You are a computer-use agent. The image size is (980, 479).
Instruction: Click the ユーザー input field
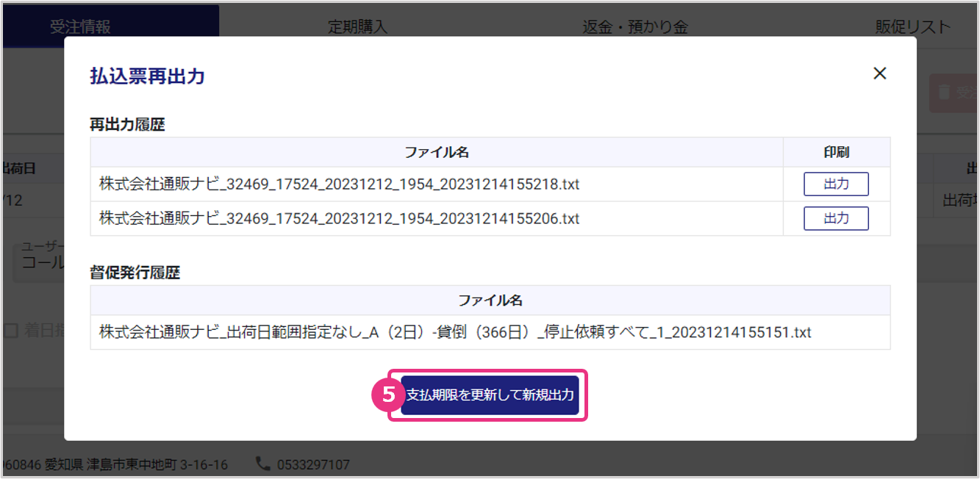37,263
